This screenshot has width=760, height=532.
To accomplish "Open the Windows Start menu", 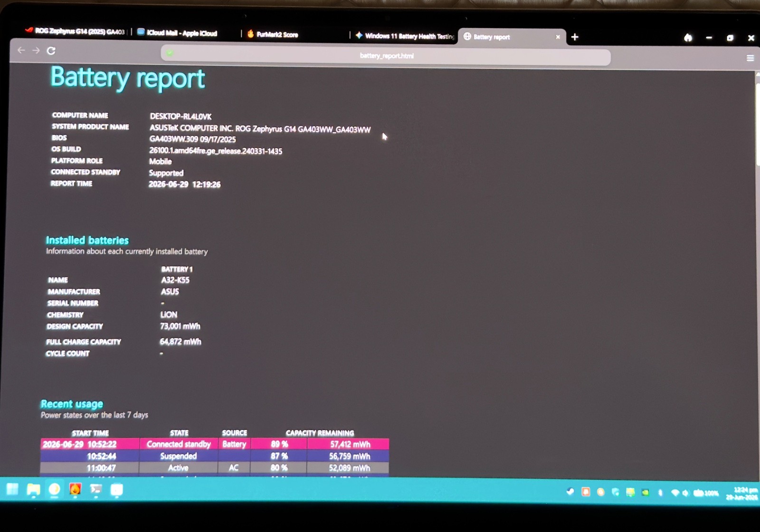I will 12,489.
